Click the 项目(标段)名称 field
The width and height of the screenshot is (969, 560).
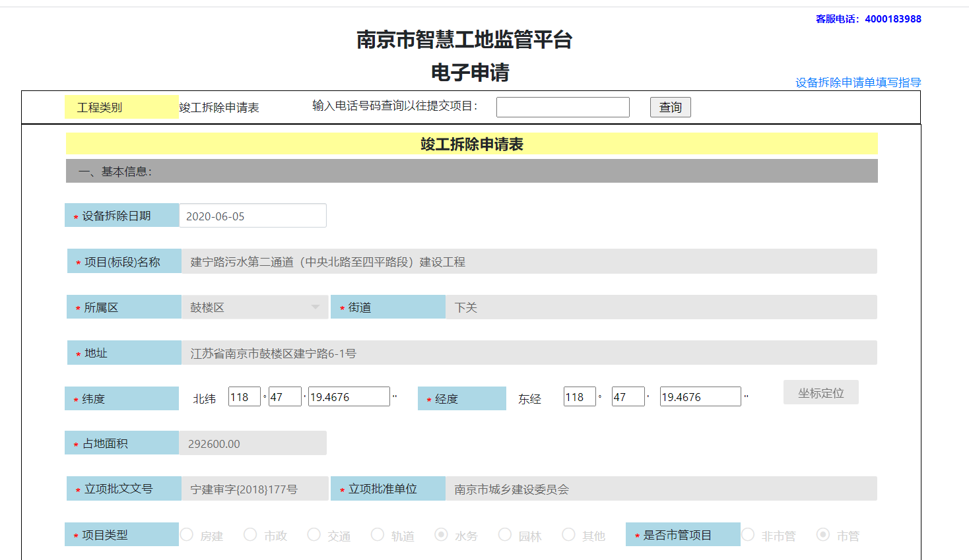[x=529, y=261]
